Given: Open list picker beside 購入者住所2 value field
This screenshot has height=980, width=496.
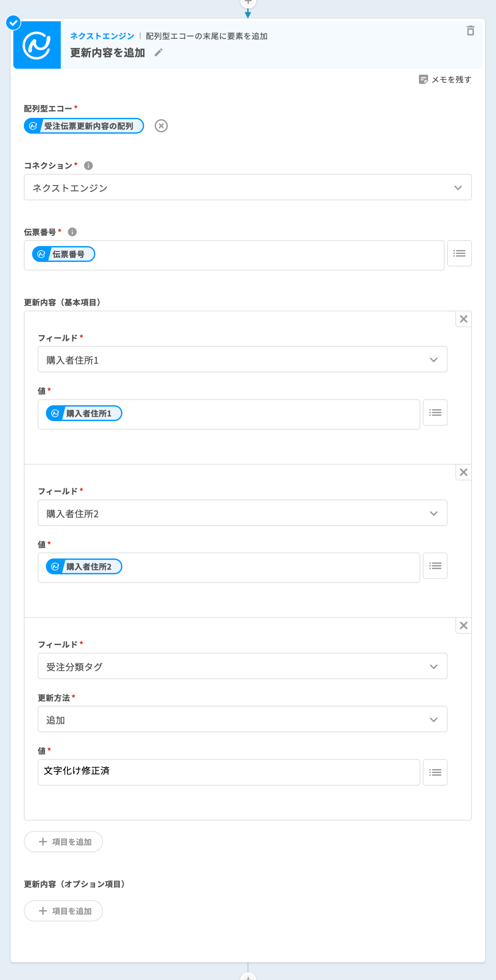Looking at the screenshot, I should [x=435, y=566].
